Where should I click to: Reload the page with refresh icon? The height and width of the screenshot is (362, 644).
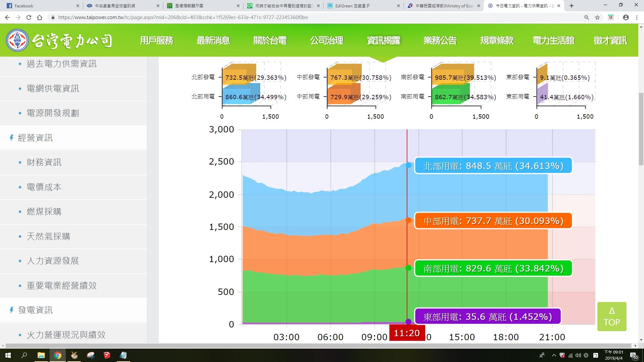(29, 17)
